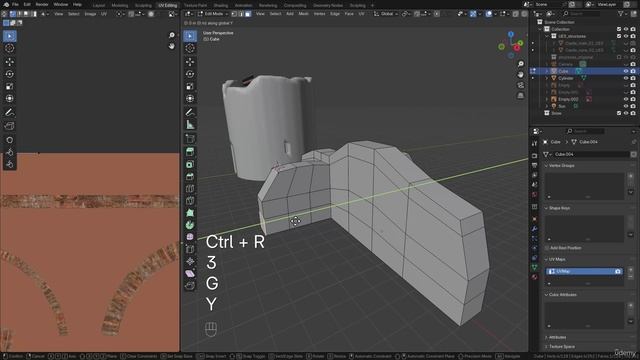Screen dimensions: 640x360
Task: Click the UV editor Select Box tool
Action: point(9,36)
